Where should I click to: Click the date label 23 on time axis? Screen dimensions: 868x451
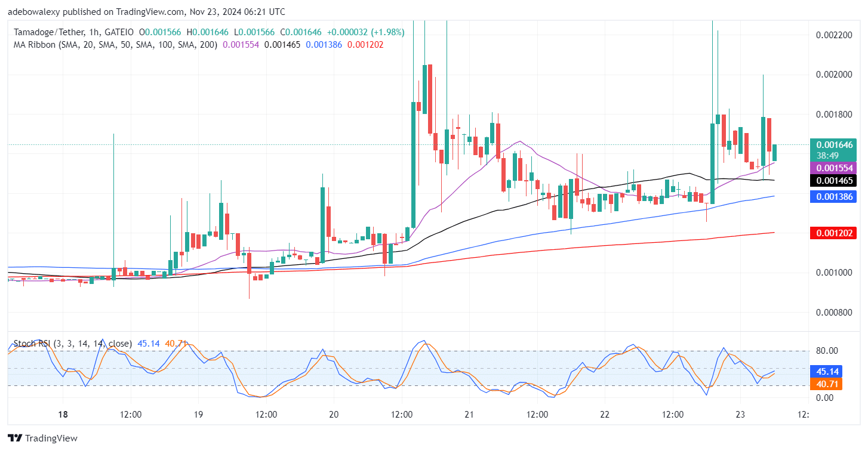coord(740,415)
